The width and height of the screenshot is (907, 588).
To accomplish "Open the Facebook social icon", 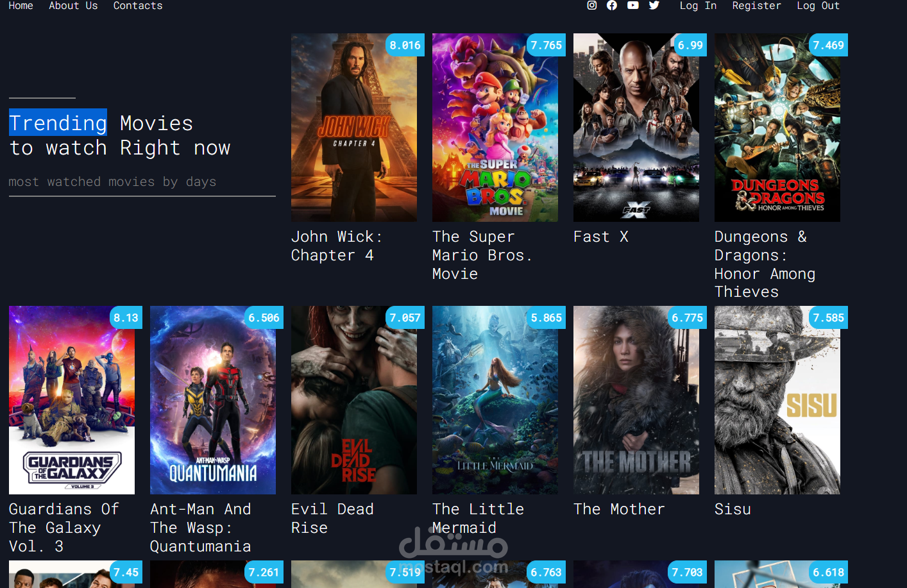I will point(612,5).
